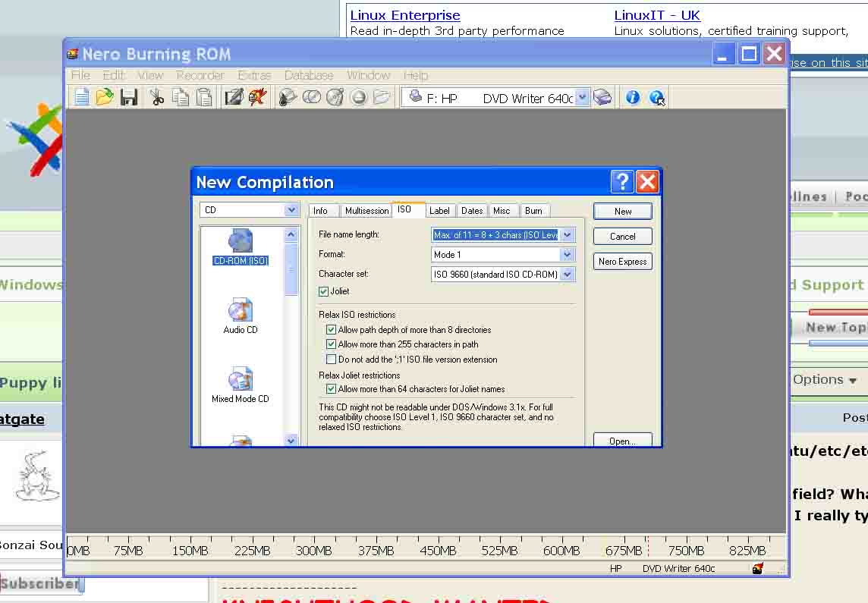Screen dimensions: 868x603
Task: Open the LinuxIT - UK ad link
Action: 657,15
